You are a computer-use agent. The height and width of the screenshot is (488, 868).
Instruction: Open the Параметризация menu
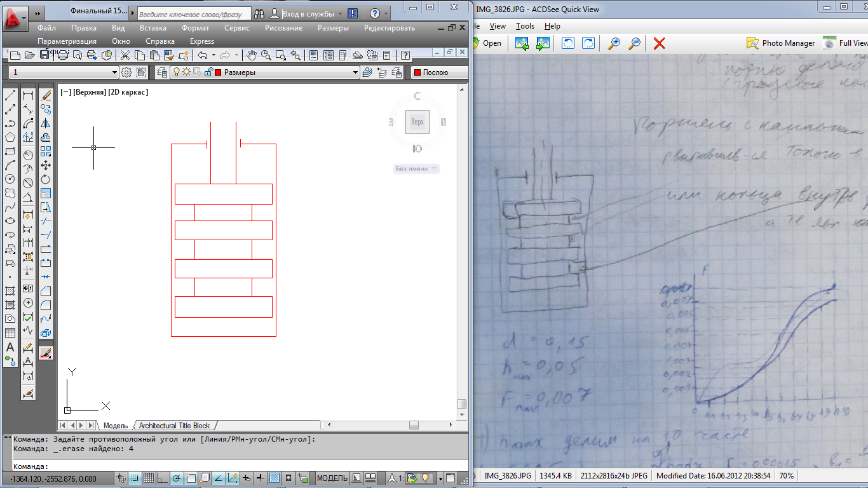[67, 41]
